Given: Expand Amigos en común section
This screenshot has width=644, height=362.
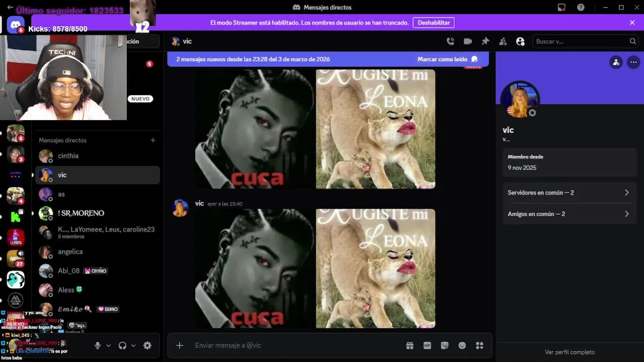Looking at the screenshot, I should tap(569, 214).
